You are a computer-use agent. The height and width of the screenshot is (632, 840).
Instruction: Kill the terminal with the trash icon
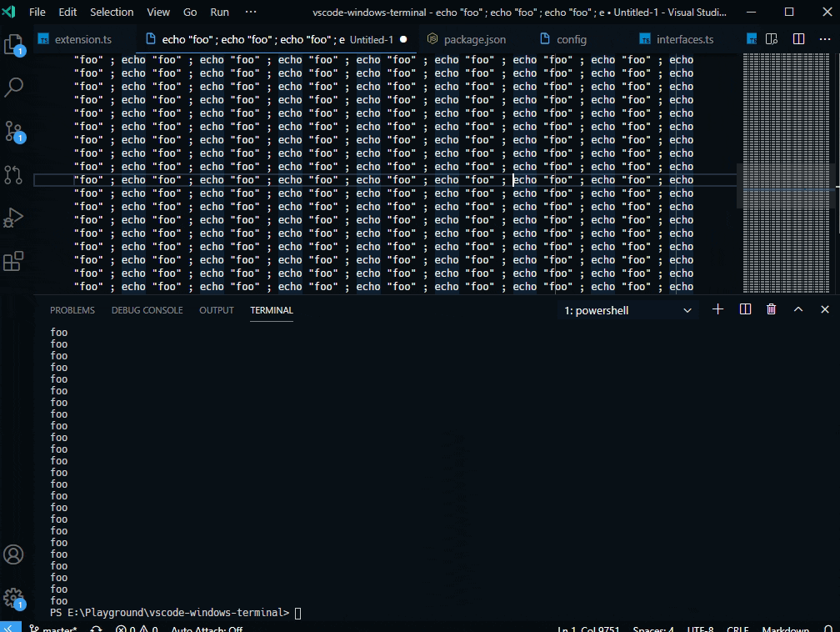click(772, 309)
